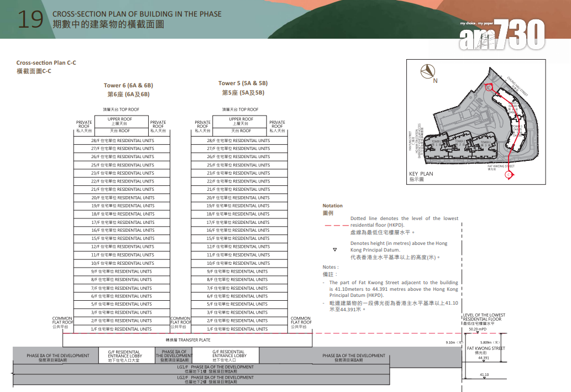The width and height of the screenshot is (571, 392).
Task: Click the G/F RESIDENTIAL ENTRANCE LOBBY label
Action: click(x=125, y=354)
